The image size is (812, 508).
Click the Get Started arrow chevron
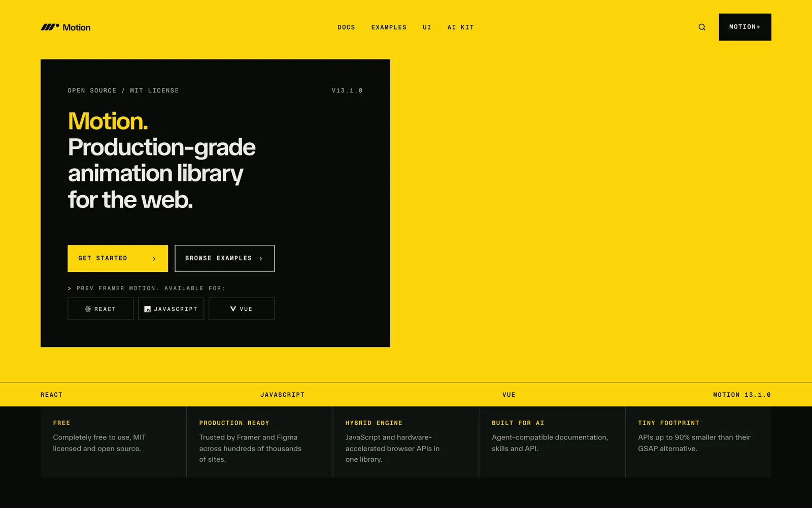tap(154, 259)
